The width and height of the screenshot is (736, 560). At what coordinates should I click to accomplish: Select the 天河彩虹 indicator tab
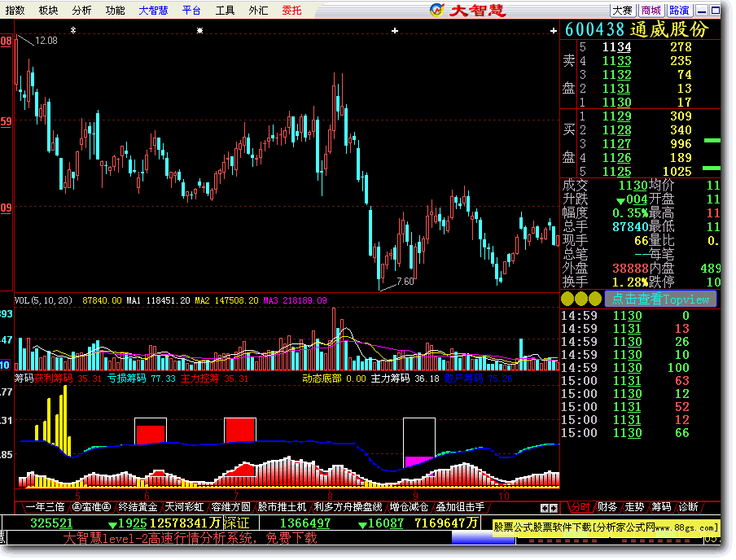click(x=184, y=507)
